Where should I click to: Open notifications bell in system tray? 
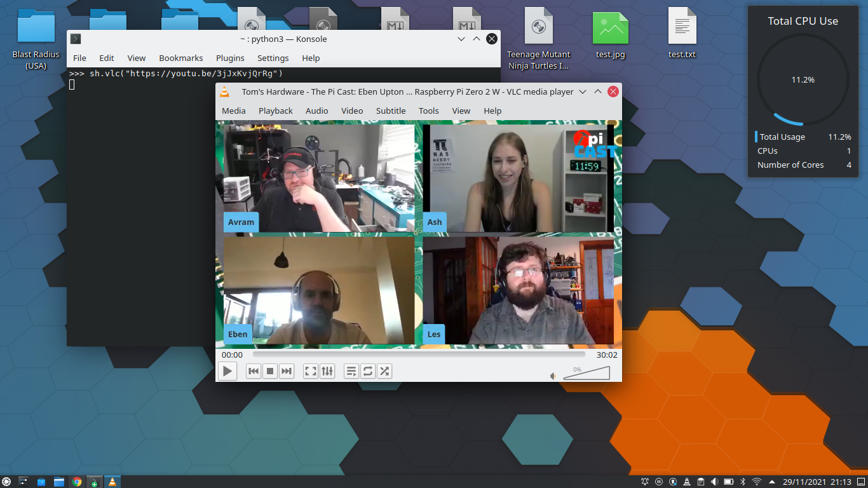645,482
